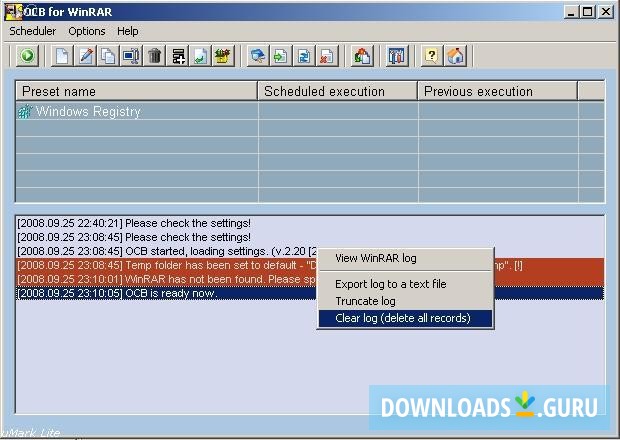
Task: Choose View WinRAR log from context menu
Action: [406, 258]
